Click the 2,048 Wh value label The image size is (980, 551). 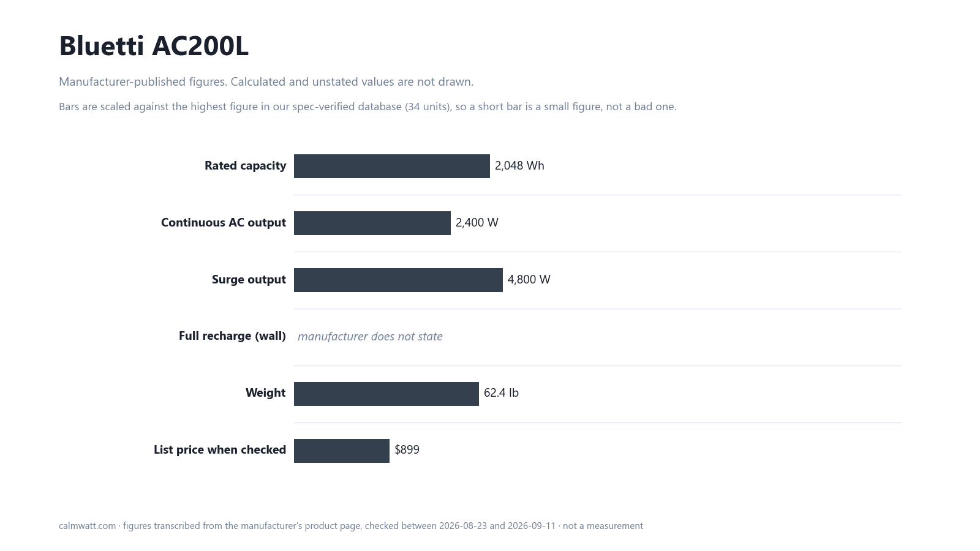coord(519,166)
